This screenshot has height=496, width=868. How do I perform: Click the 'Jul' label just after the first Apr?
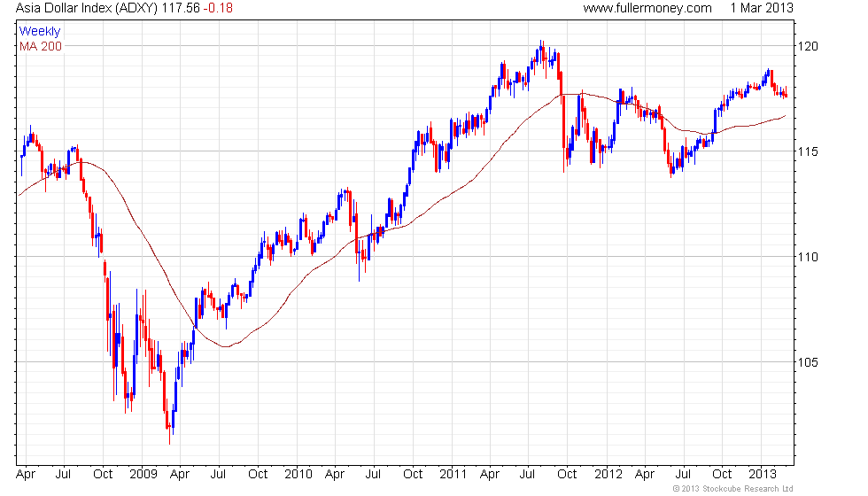pos(63,475)
